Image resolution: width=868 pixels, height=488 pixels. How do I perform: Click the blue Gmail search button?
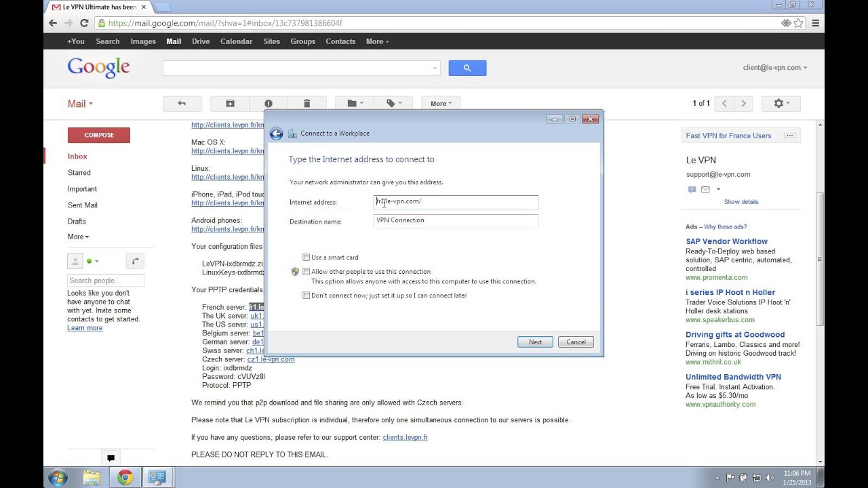tap(467, 68)
